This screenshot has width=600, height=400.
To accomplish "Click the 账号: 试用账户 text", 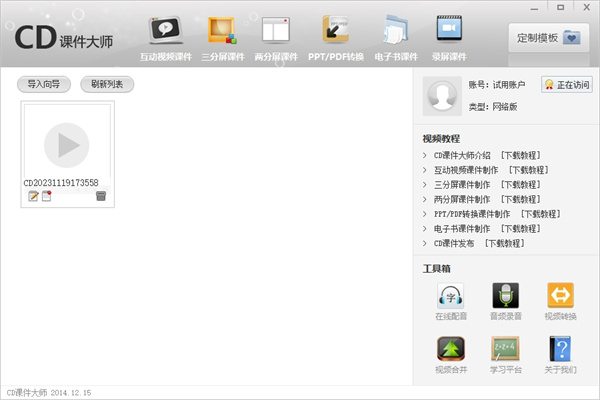I will pyautogui.click(x=497, y=85).
